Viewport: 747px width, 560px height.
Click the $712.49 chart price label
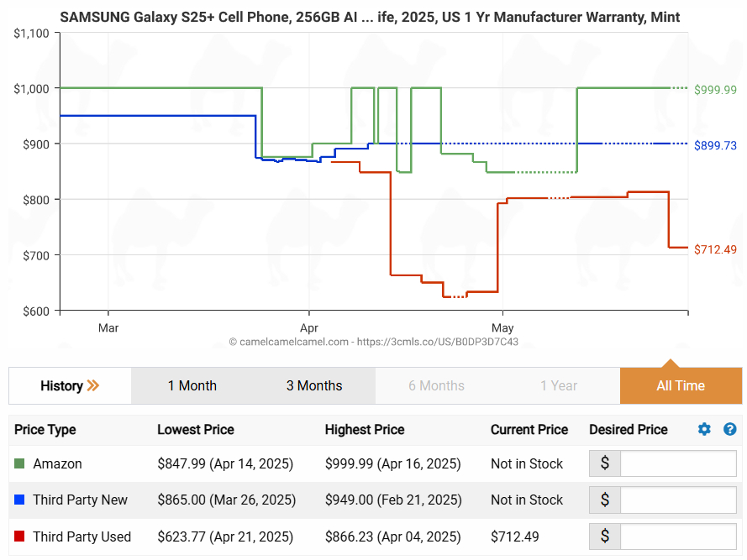715,249
